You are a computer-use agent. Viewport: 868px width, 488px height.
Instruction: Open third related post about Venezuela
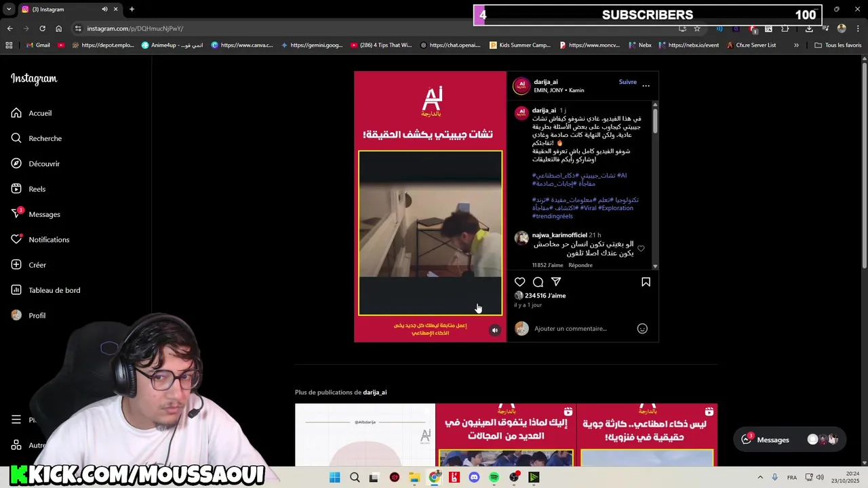coord(647,435)
